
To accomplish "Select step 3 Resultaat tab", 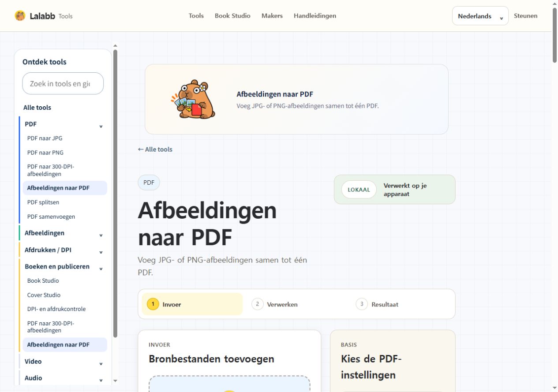I will tap(377, 304).
